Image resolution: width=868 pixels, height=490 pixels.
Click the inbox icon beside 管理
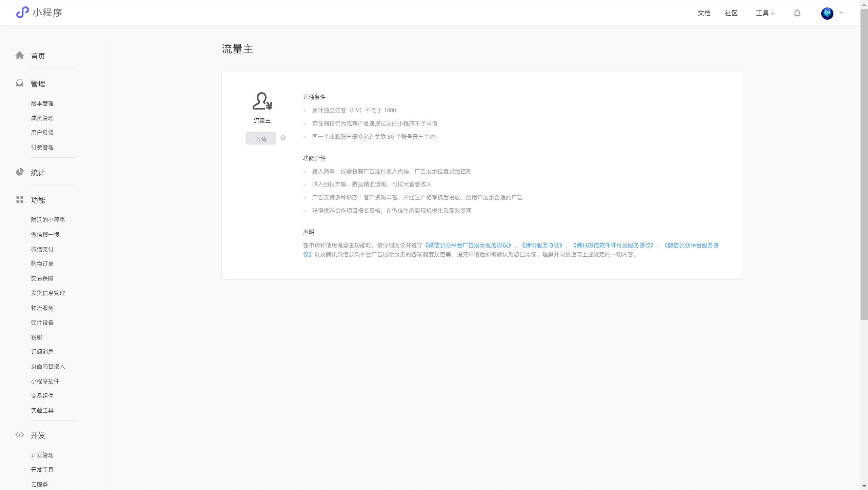click(x=20, y=83)
